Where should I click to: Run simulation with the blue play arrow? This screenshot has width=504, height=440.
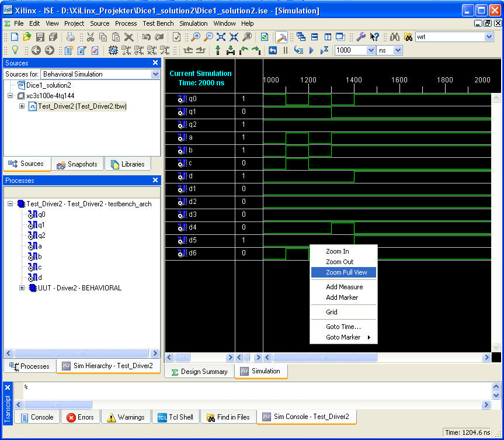coord(311,50)
